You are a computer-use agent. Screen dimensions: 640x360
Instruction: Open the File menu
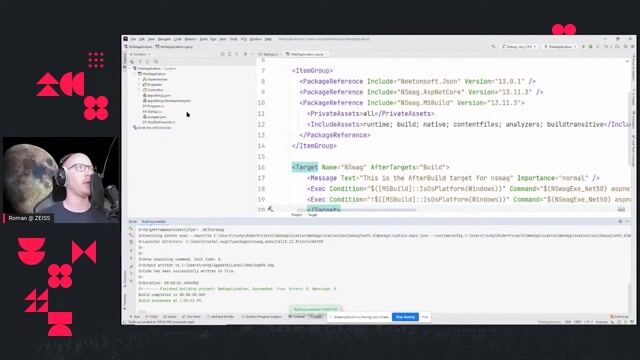coord(133,39)
